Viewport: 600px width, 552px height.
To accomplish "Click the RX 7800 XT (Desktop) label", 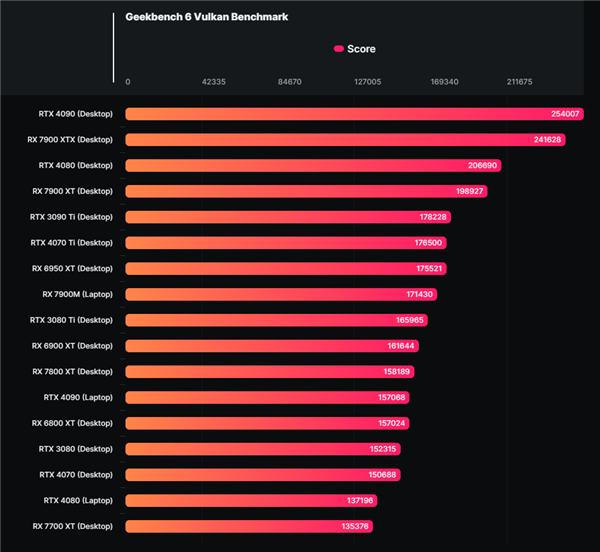I will tap(72, 371).
